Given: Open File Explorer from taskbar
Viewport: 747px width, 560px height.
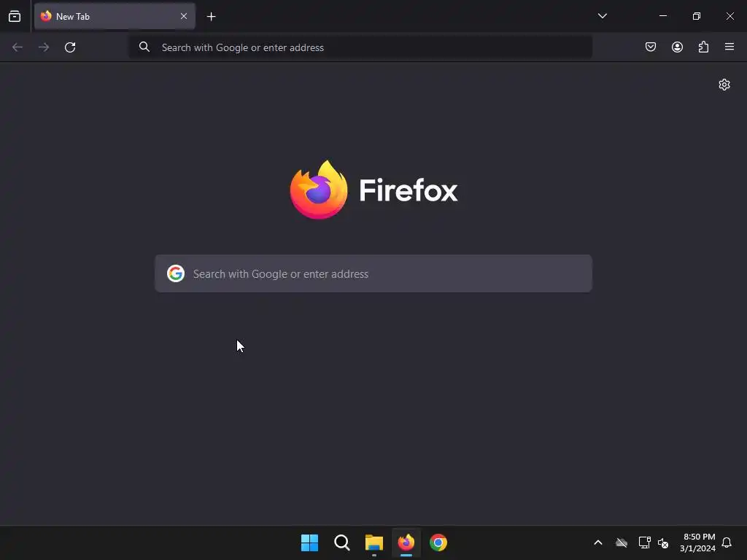Looking at the screenshot, I should point(374,542).
